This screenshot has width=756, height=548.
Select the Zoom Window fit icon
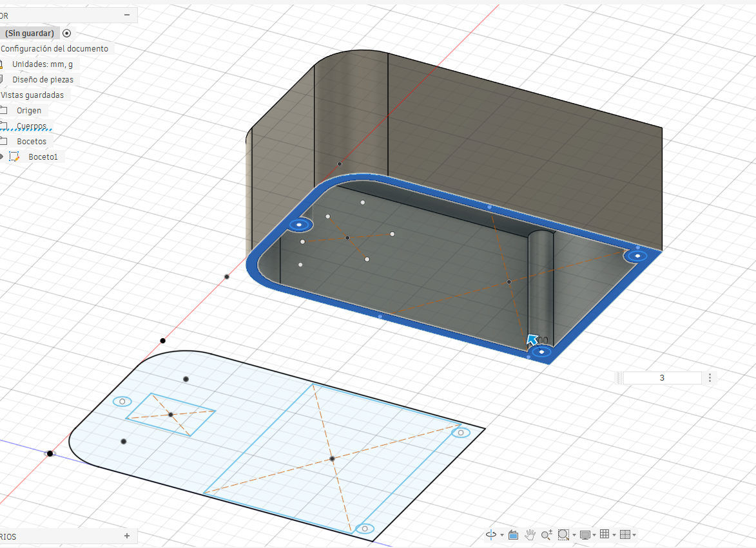coord(563,534)
